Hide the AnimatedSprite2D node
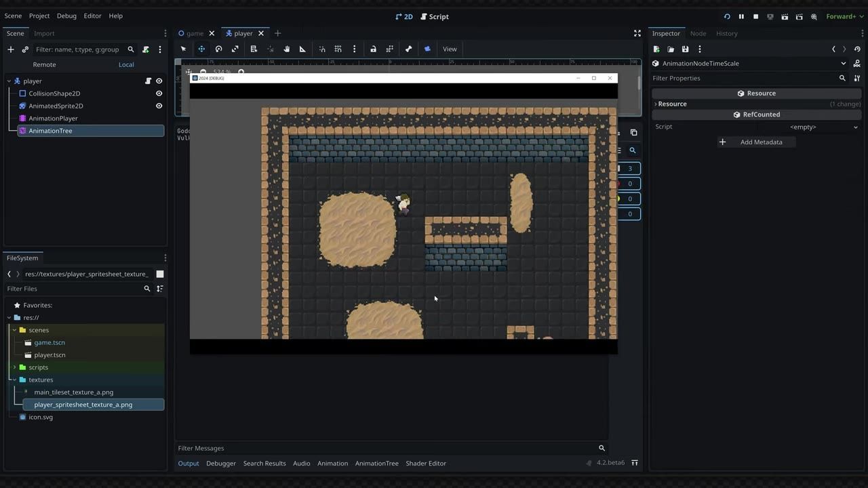Viewport: 868px width, 488px height. 159,106
